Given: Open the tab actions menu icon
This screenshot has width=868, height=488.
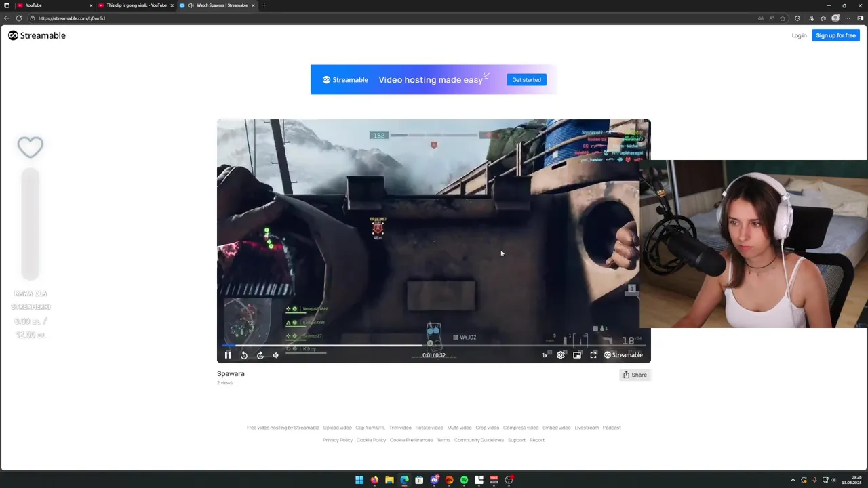Looking at the screenshot, I should 7,5.
